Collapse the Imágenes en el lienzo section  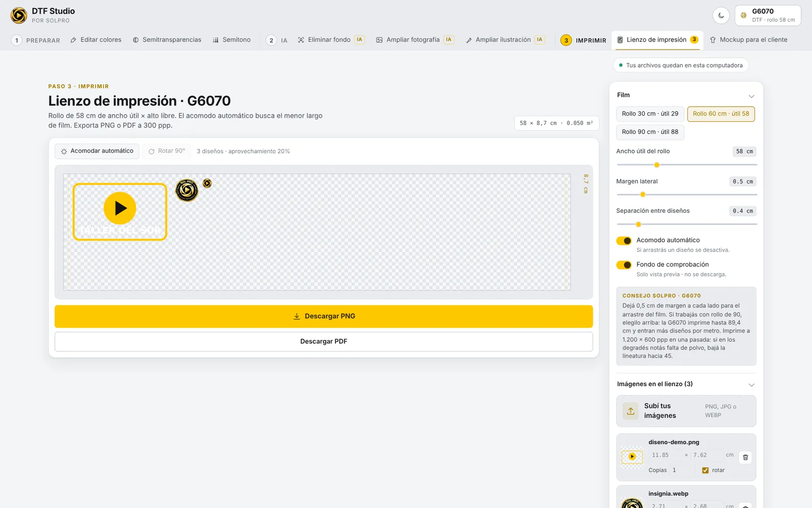[751, 385]
